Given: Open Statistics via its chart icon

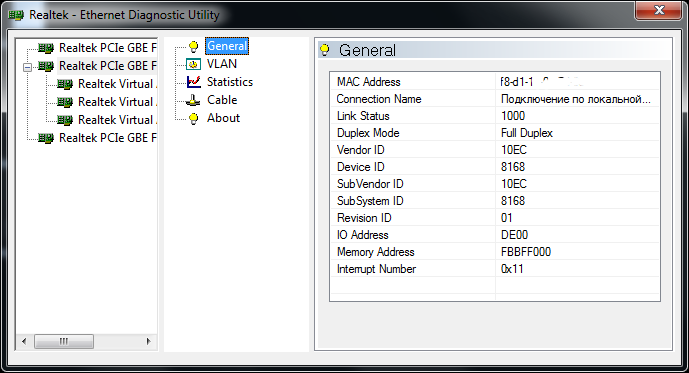Looking at the screenshot, I should (x=193, y=82).
